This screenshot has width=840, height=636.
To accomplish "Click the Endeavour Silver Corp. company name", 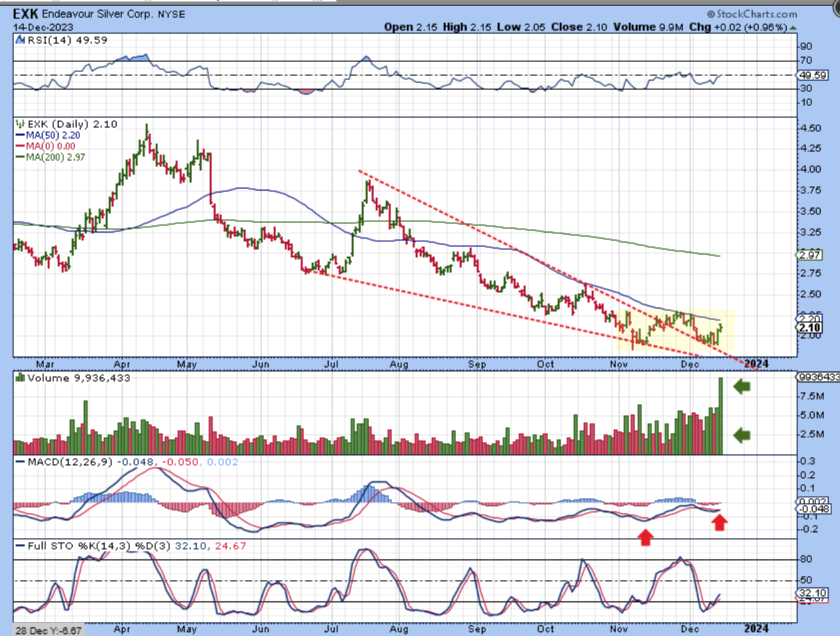I will tap(98, 14).
